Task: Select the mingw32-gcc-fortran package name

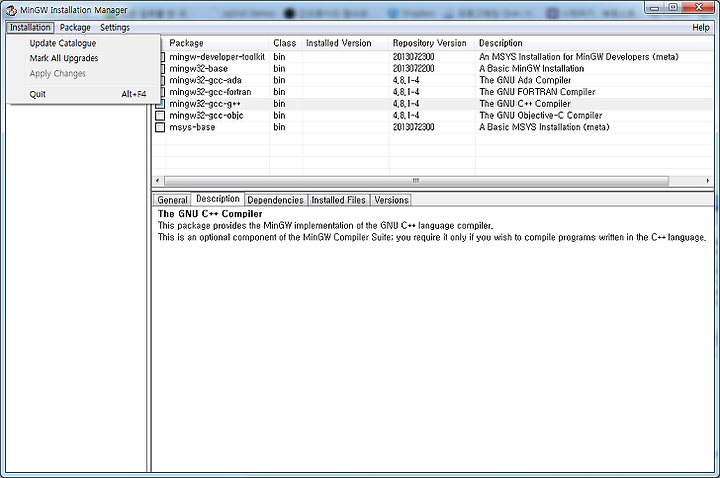Action: point(210,92)
